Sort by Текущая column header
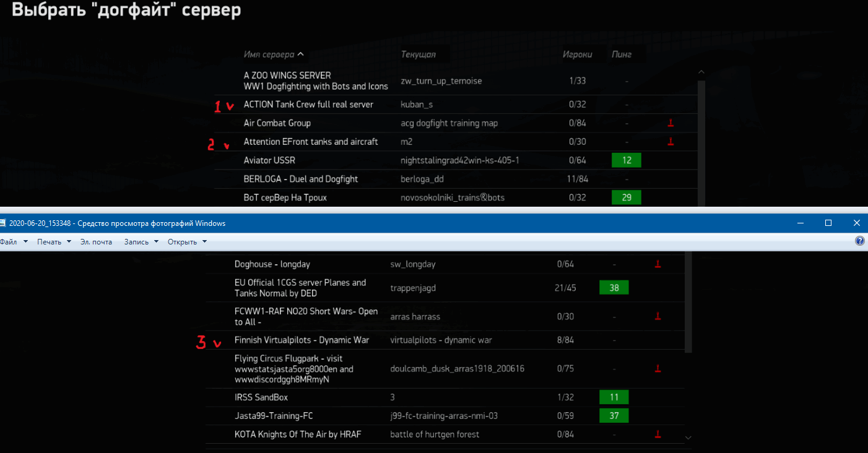This screenshot has width=868, height=453. [419, 54]
